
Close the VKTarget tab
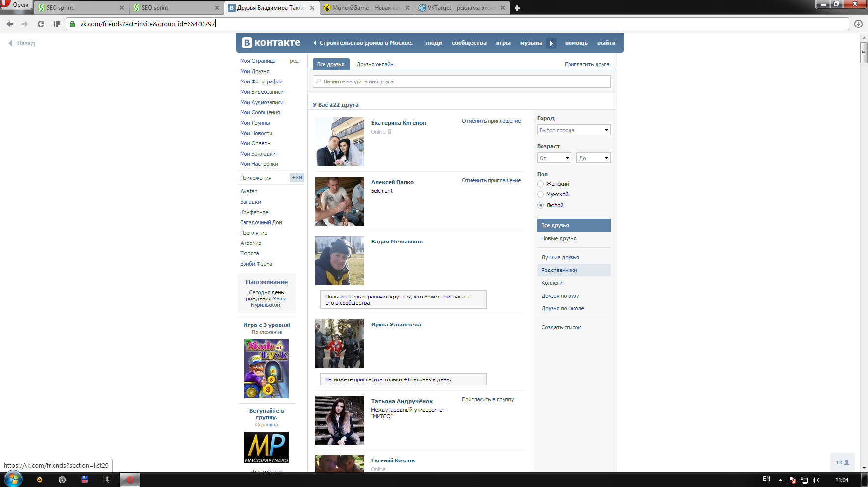click(x=503, y=8)
